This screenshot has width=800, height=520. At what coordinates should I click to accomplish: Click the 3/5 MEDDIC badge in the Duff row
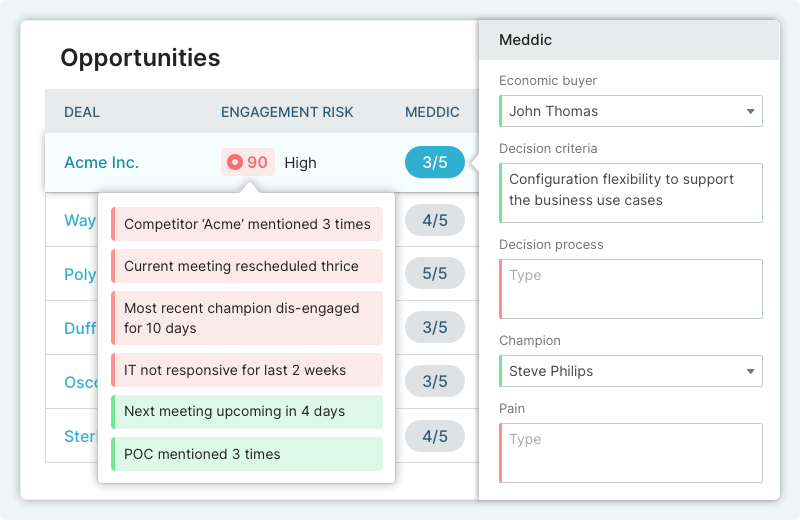tap(435, 327)
